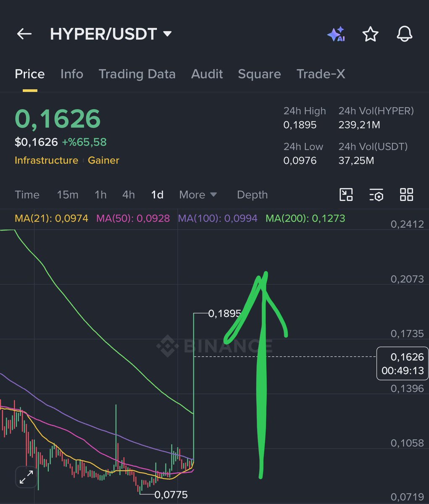Click the 0,1735 price axis label
The height and width of the screenshot is (504, 429).
click(x=407, y=333)
